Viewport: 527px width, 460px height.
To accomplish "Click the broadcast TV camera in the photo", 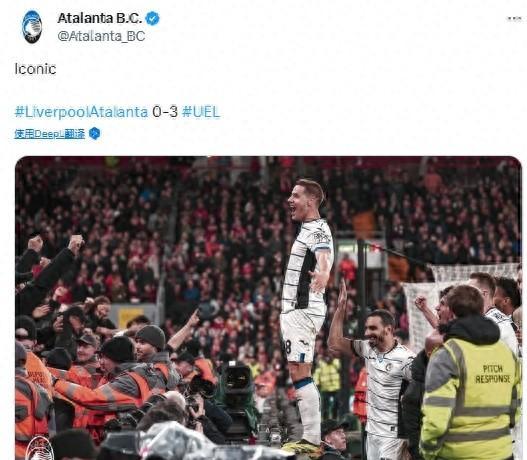I will pos(237,398).
